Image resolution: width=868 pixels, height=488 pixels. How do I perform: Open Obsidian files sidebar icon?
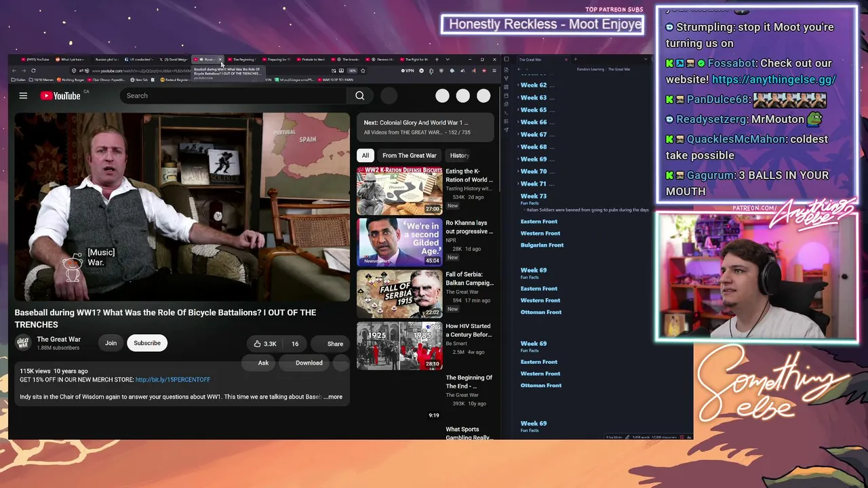tap(506, 69)
